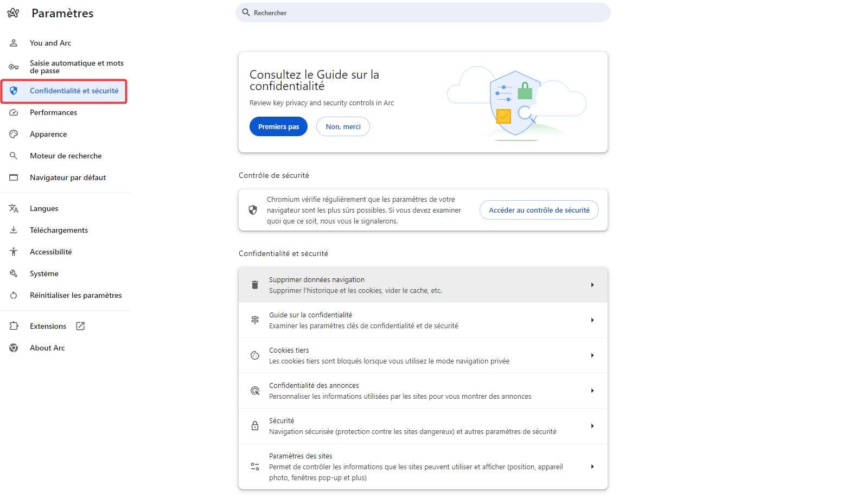Image resolution: width=849 pixels, height=504 pixels.
Task: Open Sécurité row using the right arrow
Action: pos(592,426)
